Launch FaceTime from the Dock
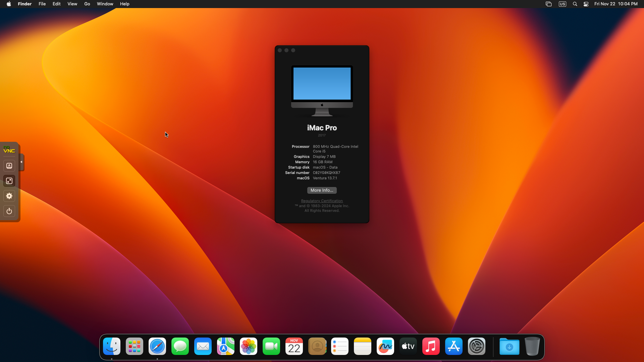644x362 pixels. click(x=271, y=346)
